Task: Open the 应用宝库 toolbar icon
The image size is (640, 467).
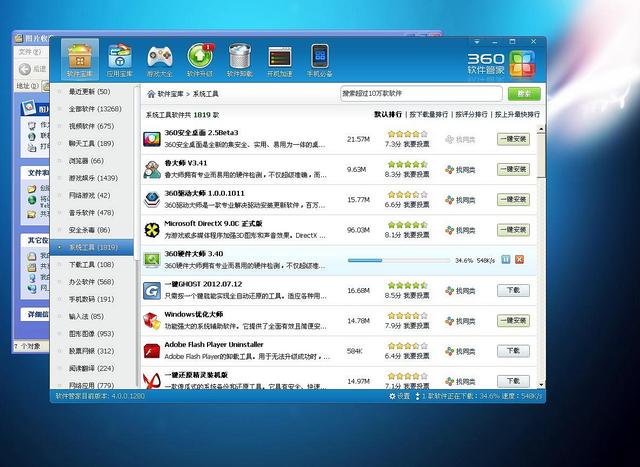Action: 120,60
